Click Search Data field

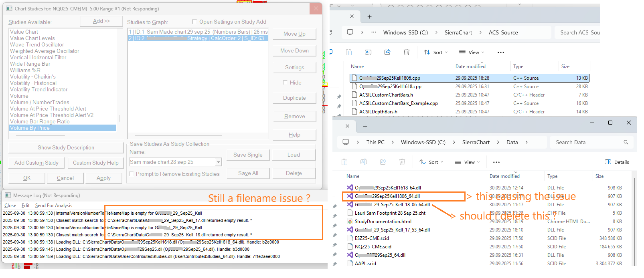[x=591, y=142]
